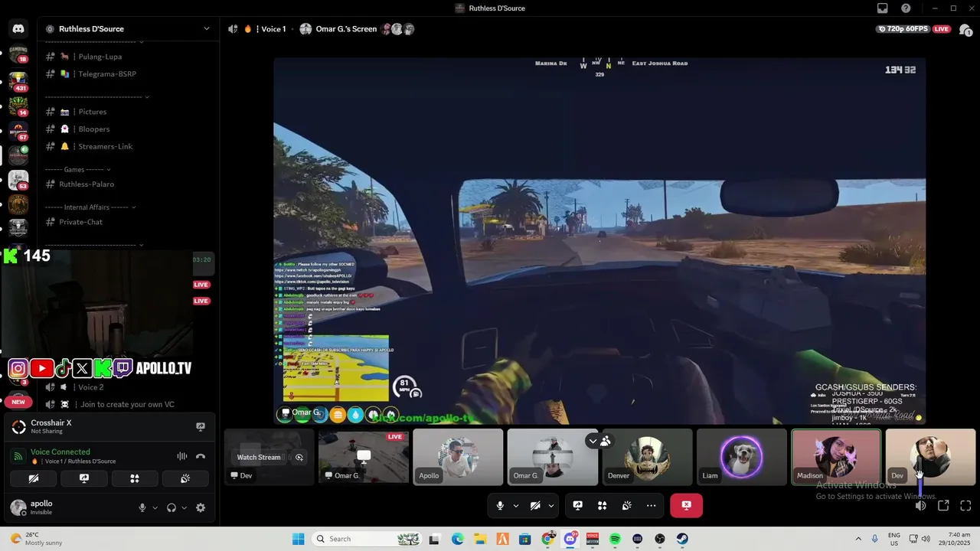
Task: Select Liam participant tile
Action: (741, 457)
